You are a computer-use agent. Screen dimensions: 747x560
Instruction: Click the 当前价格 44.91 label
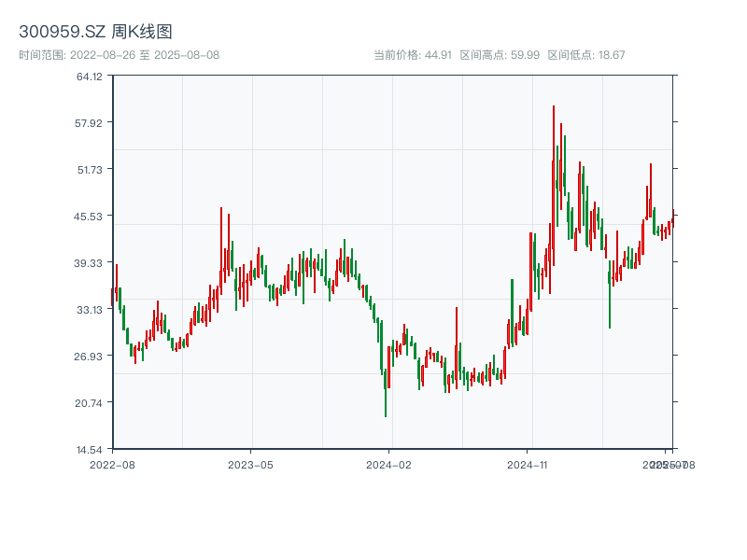pos(413,55)
